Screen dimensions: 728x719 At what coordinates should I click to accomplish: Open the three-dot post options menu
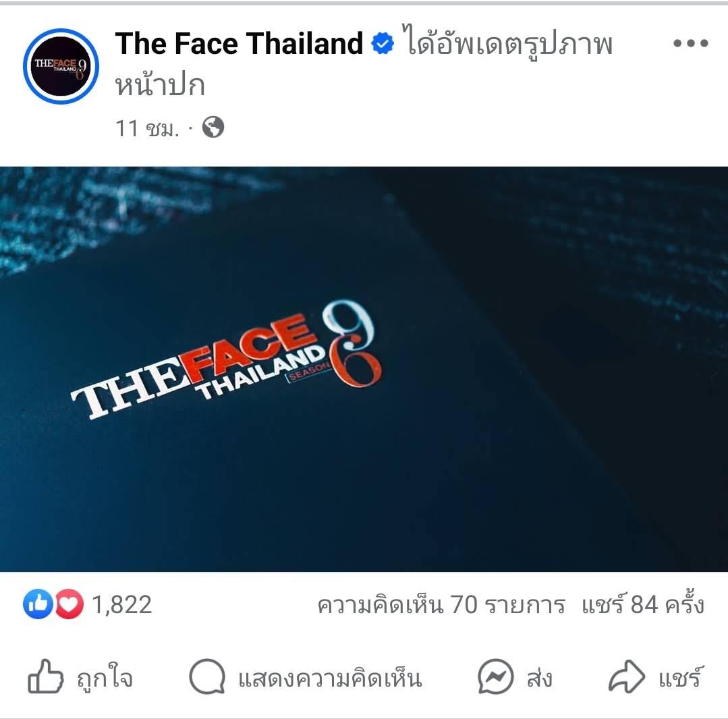click(690, 43)
